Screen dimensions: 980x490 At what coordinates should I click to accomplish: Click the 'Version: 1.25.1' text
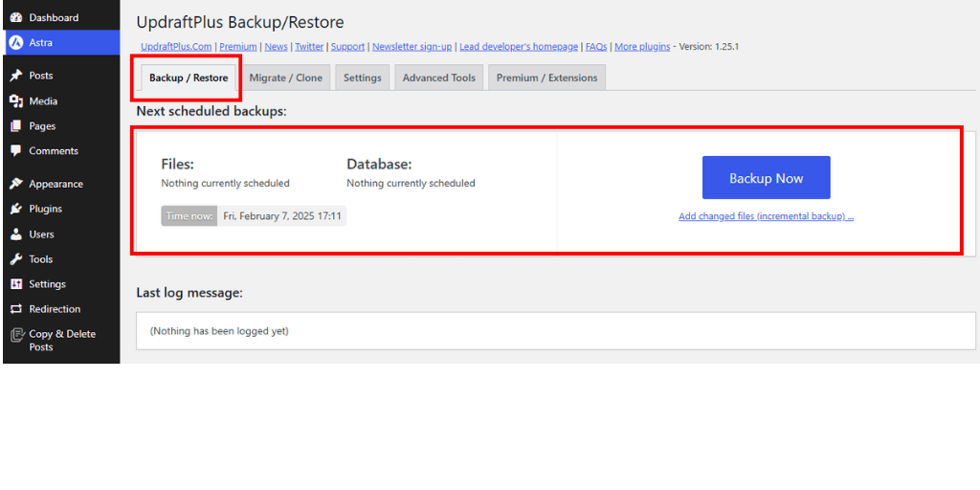pyautogui.click(x=709, y=46)
